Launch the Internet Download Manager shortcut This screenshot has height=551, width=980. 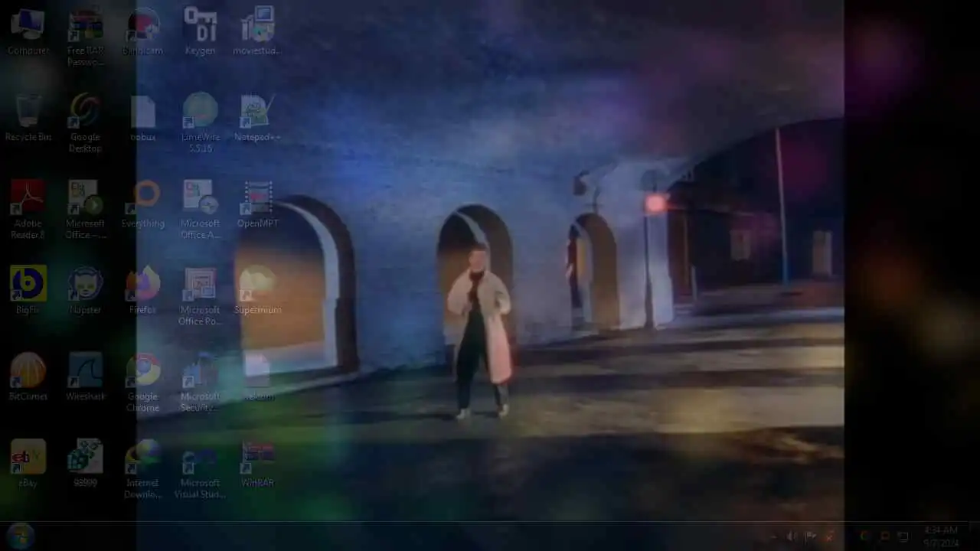tap(143, 470)
